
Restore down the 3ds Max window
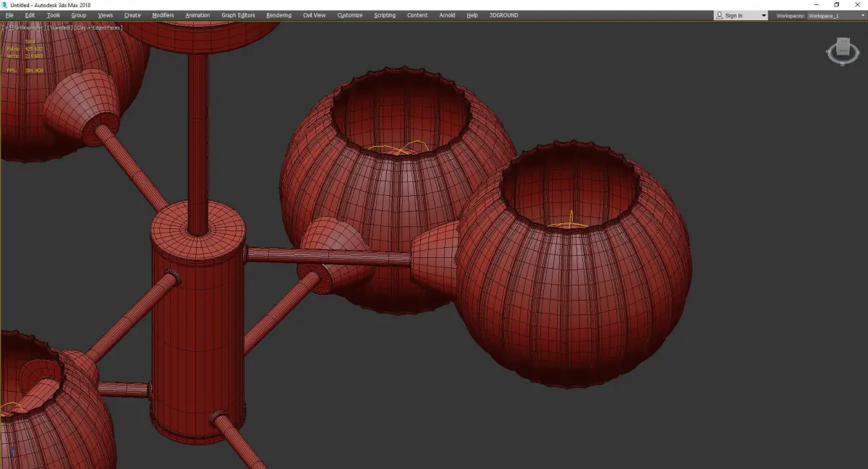tap(837, 4)
